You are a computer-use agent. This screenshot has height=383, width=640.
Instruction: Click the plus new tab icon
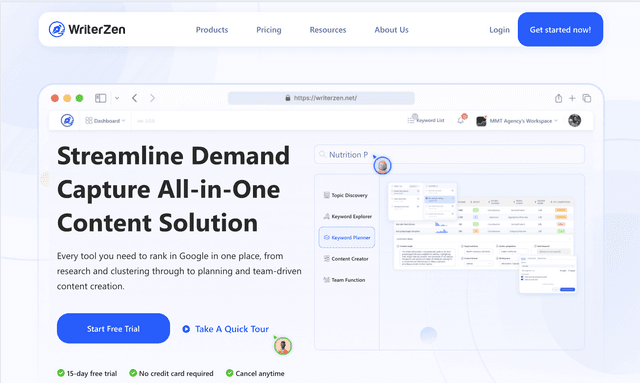572,98
